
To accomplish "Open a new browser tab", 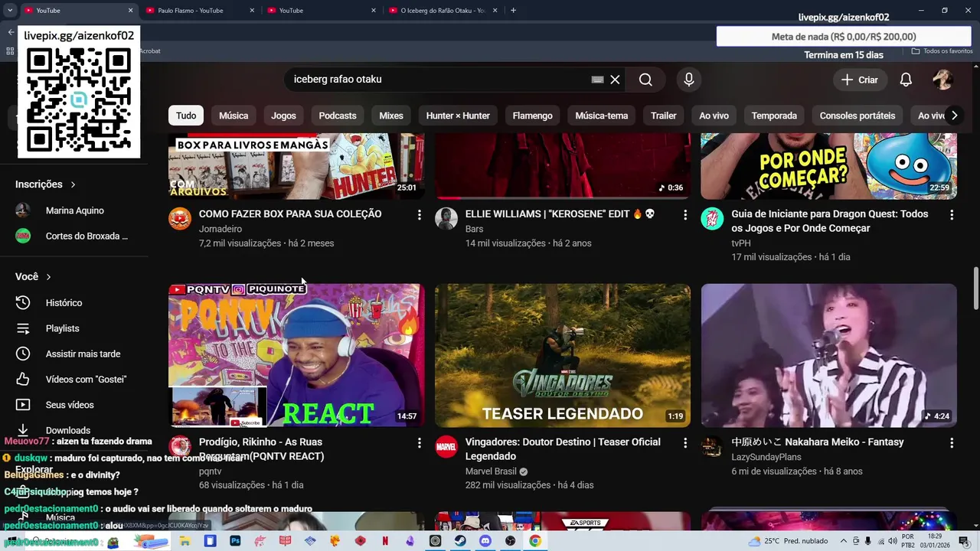I will (513, 10).
